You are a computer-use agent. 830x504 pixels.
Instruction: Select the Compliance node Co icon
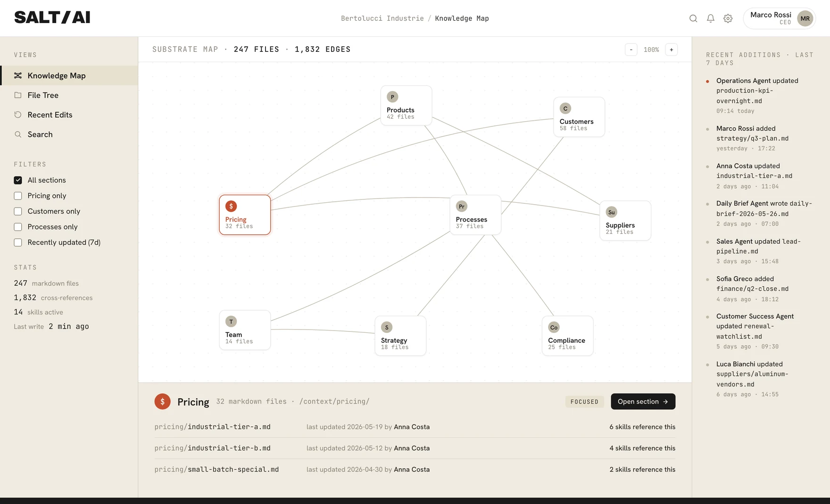tap(554, 327)
